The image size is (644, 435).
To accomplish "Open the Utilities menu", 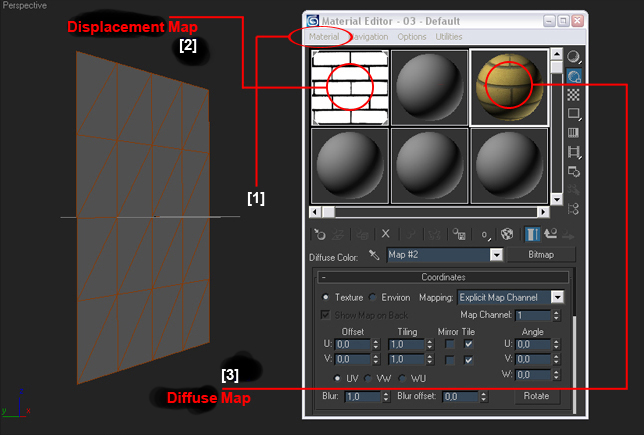I will coord(449,37).
